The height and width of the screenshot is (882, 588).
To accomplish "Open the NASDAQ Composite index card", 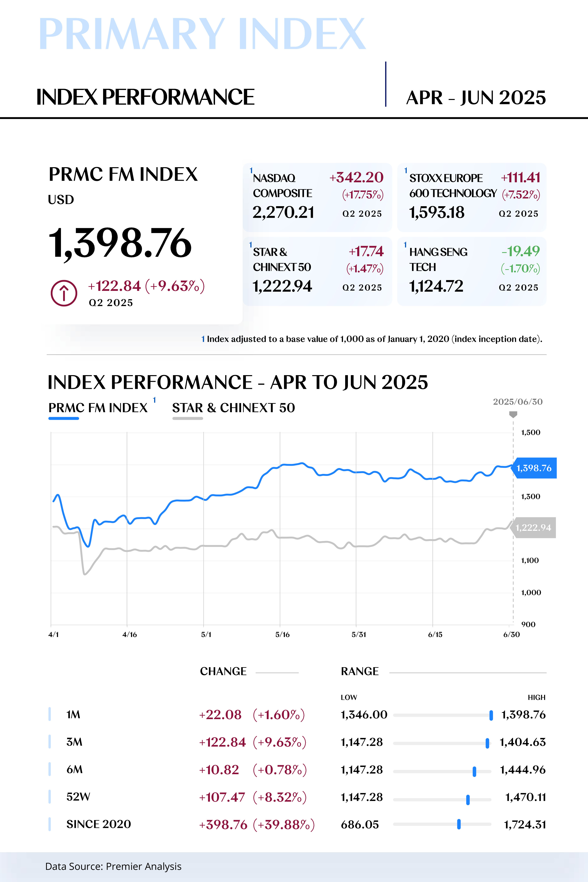I will click(317, 197).
